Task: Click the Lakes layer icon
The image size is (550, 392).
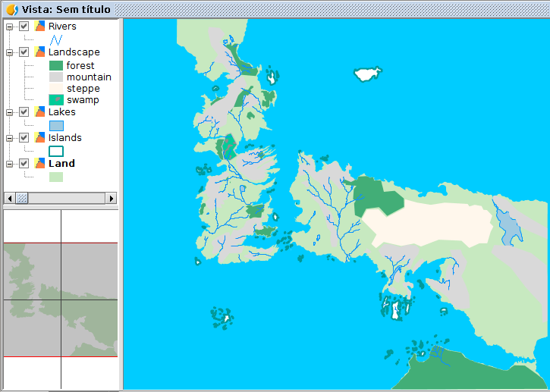Action: (40, 112)
